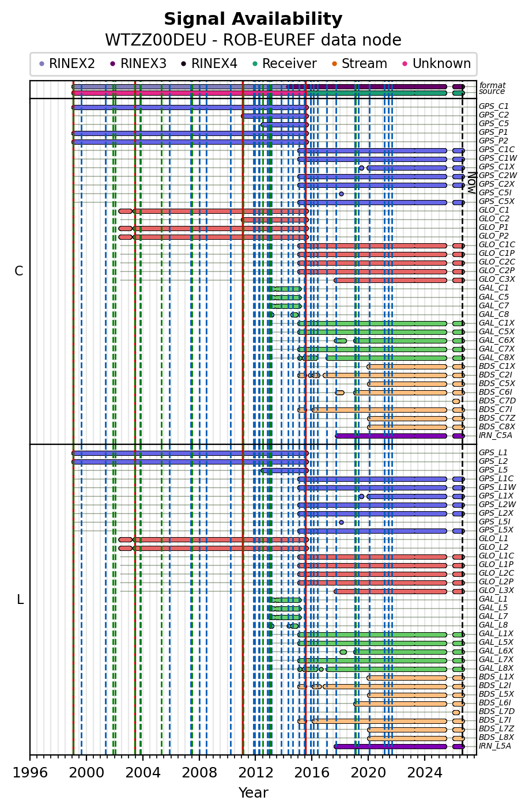Click the GPS_C5 row label
This screenshot has width=529, height=812.
tap(494, 124)
